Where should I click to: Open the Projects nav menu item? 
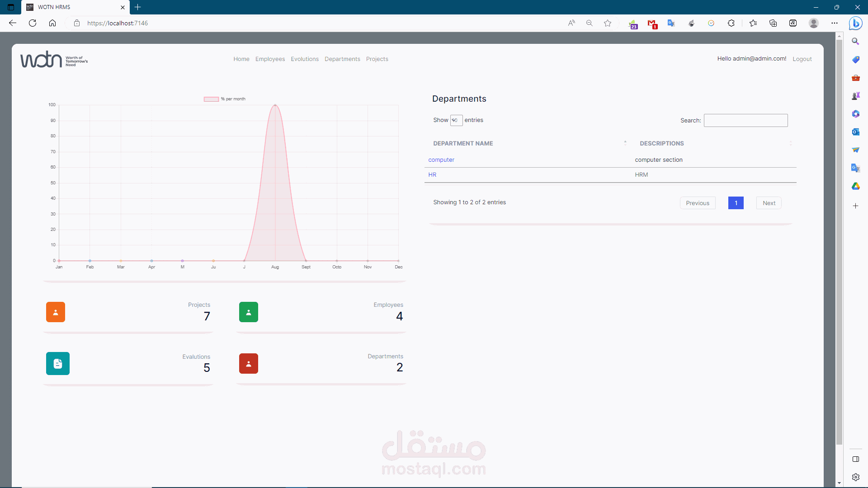(377, 59)
